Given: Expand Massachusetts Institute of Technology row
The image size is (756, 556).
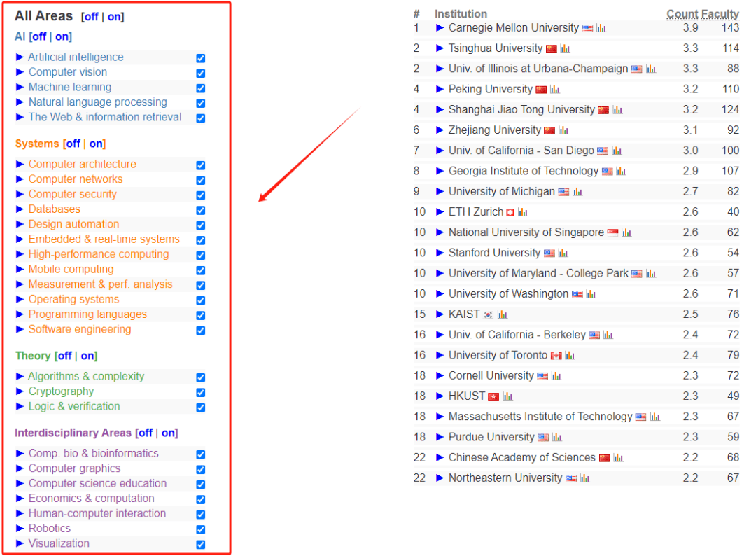Looking at the screenshot, I should 440,417.
